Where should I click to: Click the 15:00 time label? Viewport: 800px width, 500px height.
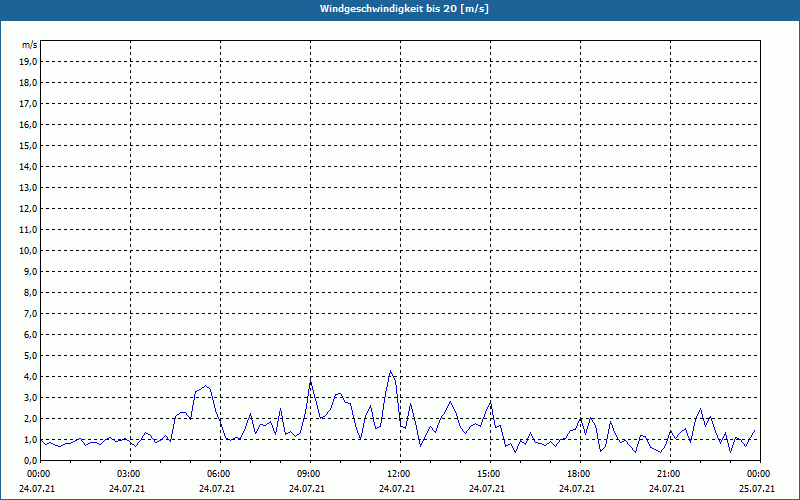[490, 474]
